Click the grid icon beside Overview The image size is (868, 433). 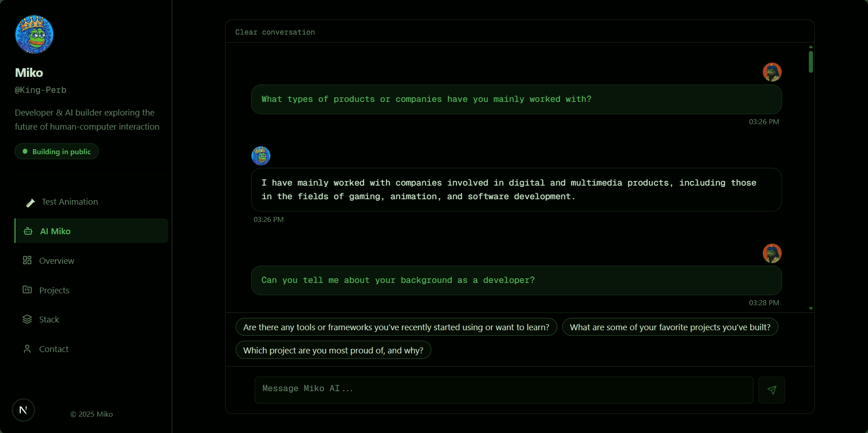pos(27,260)
